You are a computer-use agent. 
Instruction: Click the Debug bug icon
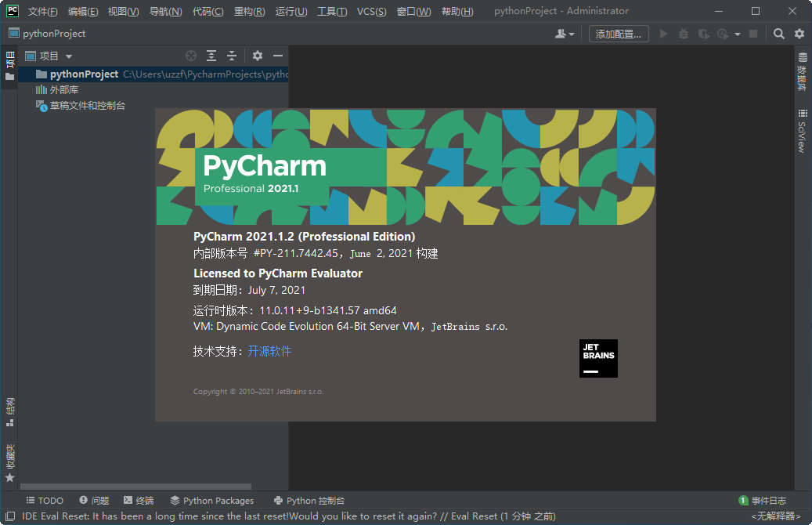[684, 34]
